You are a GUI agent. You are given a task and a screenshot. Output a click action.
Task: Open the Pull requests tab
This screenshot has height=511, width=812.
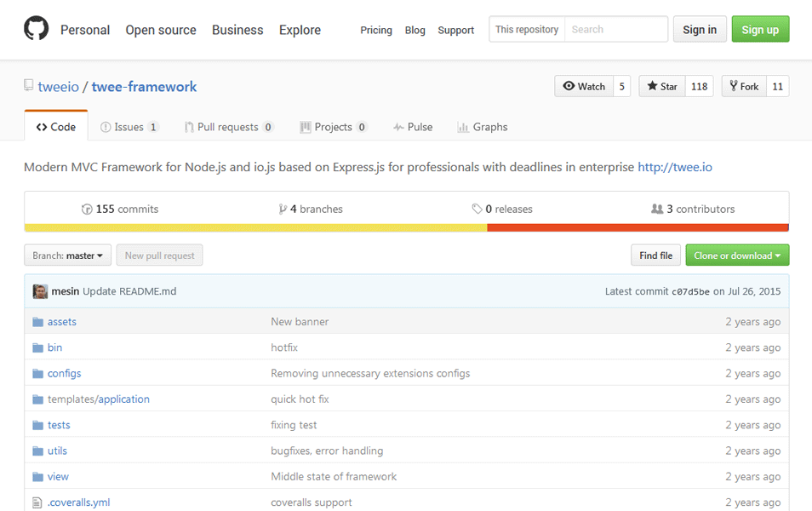coord(229,127)
